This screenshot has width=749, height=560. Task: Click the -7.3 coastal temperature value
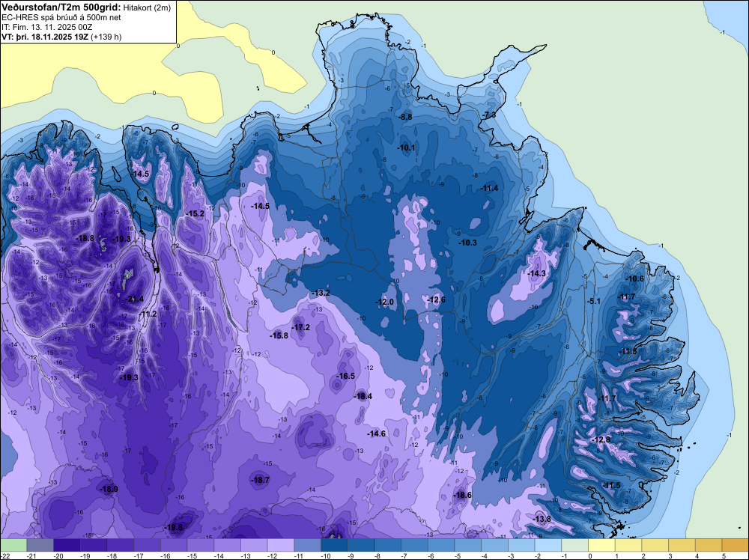coord(488,115)
